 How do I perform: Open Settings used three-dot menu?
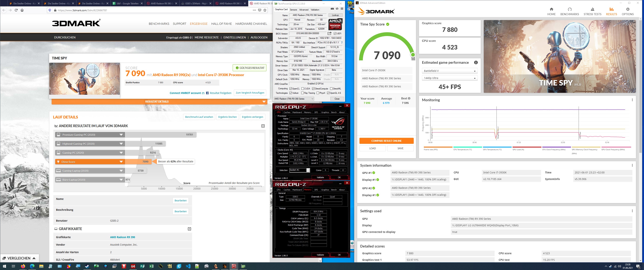[x=632, y=211]
